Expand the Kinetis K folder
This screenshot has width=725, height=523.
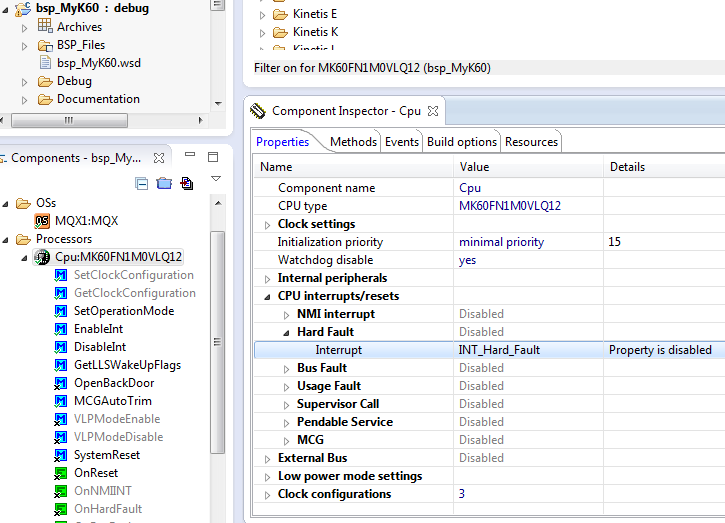[262, 32]
